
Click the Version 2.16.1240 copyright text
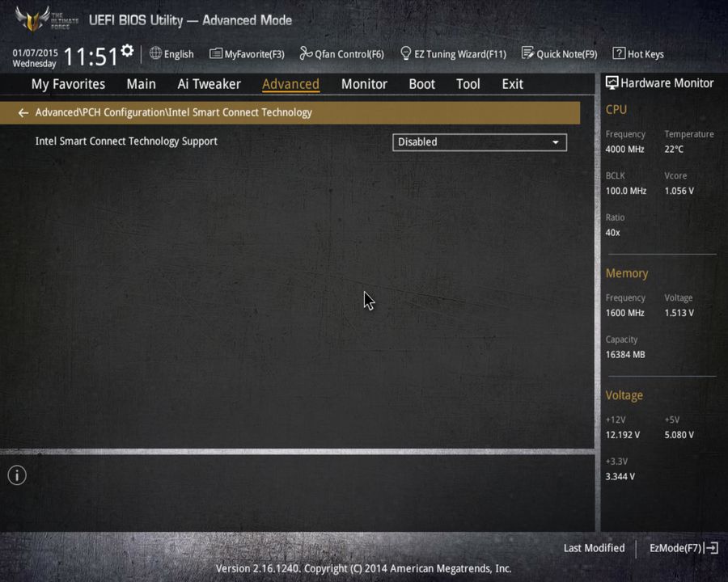pyautogui.click(x=363, y=568)
